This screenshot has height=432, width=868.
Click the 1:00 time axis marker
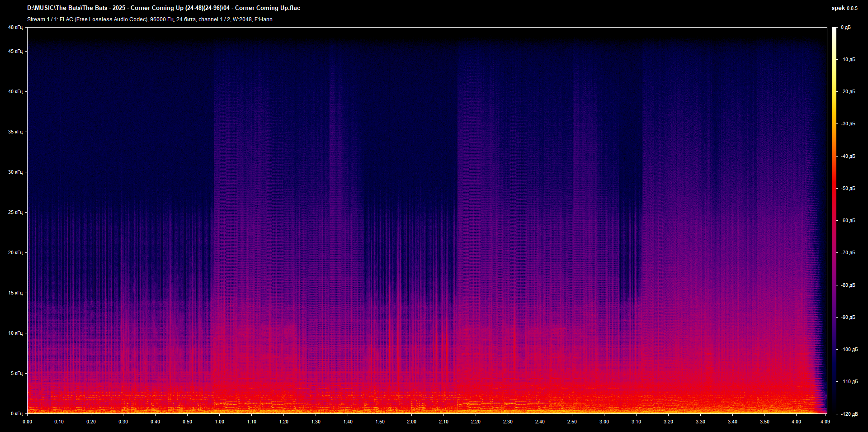tap(219, 422)
